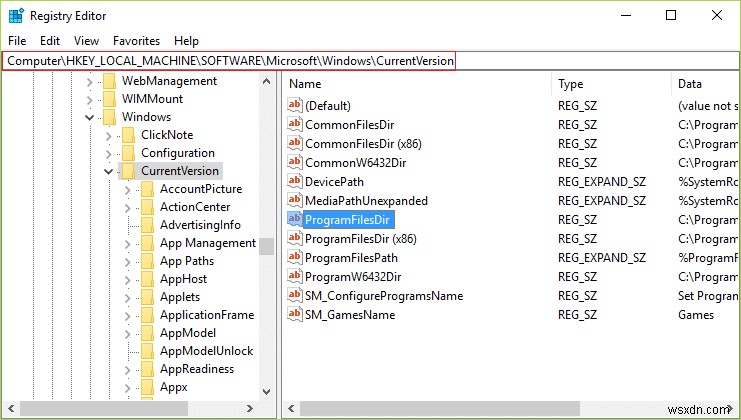Image resolution: width=741 pixels, height=420 pixels.
Task: Expand the Configuration tree node
Action: pos(108,154)
